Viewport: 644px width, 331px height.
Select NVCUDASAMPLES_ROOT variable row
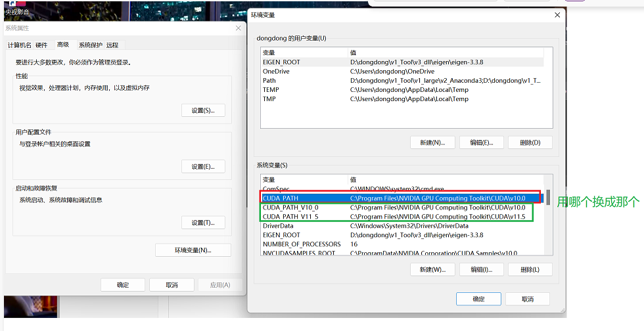pyautogui.click(x=402, y=253)
